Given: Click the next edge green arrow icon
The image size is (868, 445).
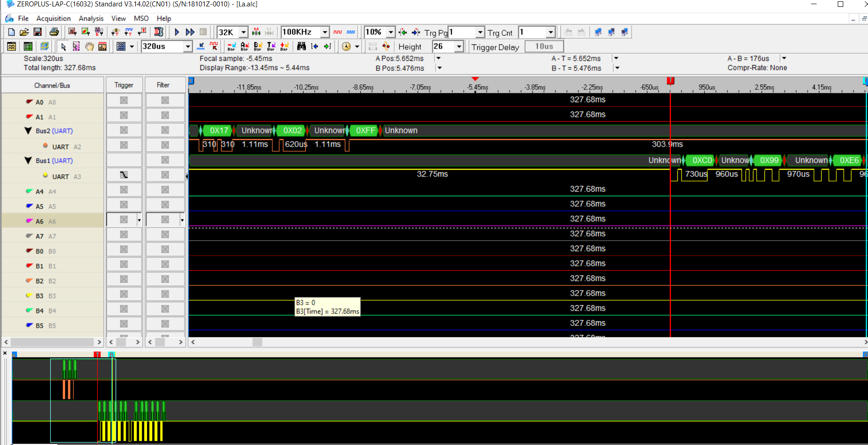Looking at the screenshot, I should pos(327,46).
